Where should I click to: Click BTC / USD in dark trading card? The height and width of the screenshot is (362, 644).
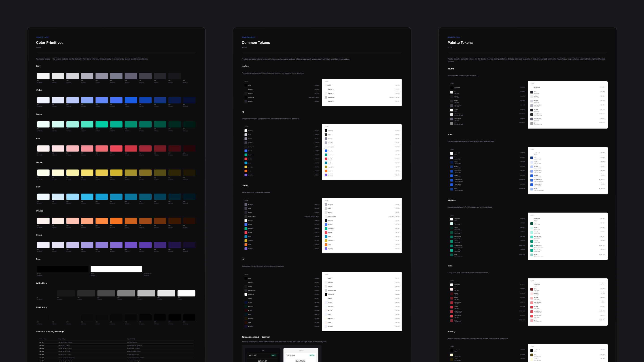point(252,355)
